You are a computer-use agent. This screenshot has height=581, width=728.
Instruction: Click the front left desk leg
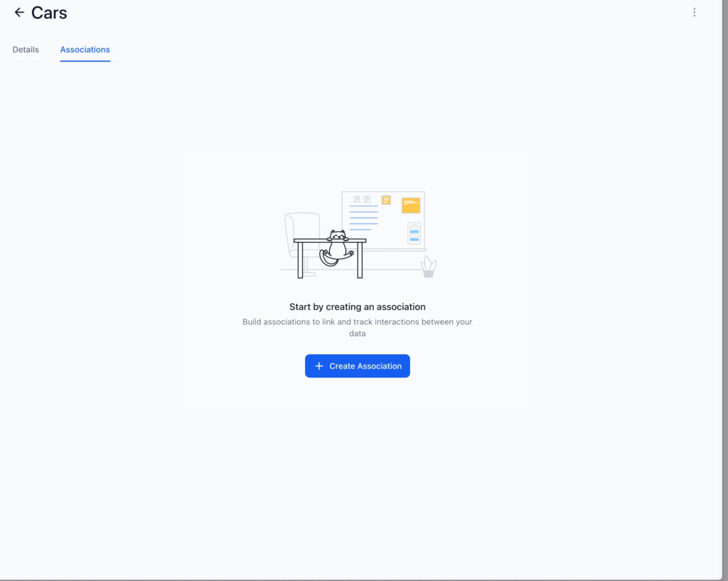point(300,260)
